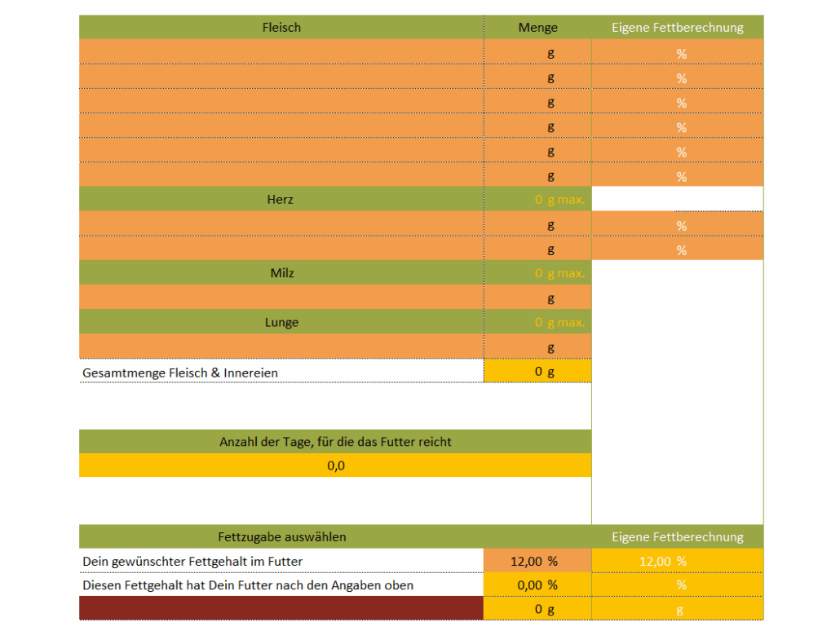Click the '0,00 %' fat content cell

[538, 585]
